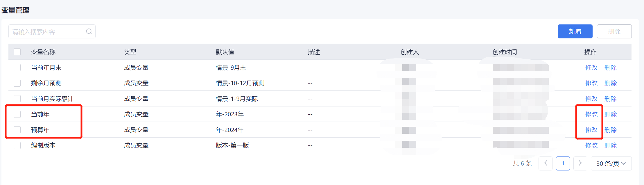Click 修改 for 预算年 row
644x185 pixels.
click(591, 130)
